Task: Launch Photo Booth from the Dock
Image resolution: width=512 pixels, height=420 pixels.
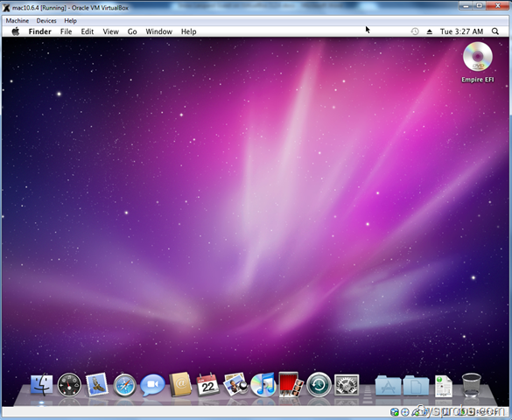Action: click(291, 384)
